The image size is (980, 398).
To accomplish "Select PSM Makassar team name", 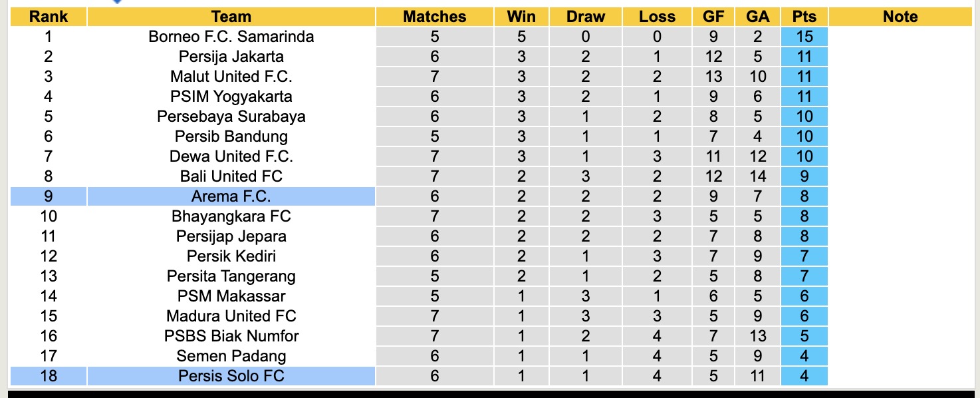I will pos(231,296).
